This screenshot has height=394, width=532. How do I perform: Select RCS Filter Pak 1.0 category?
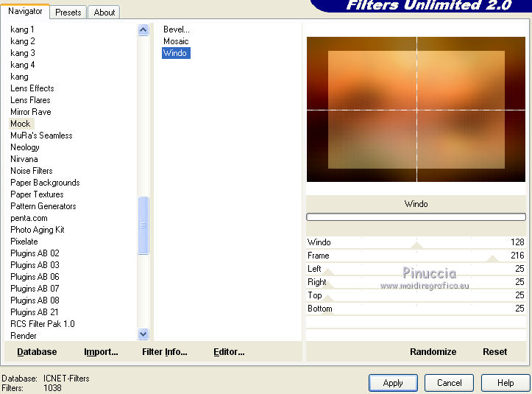point(43,324)
